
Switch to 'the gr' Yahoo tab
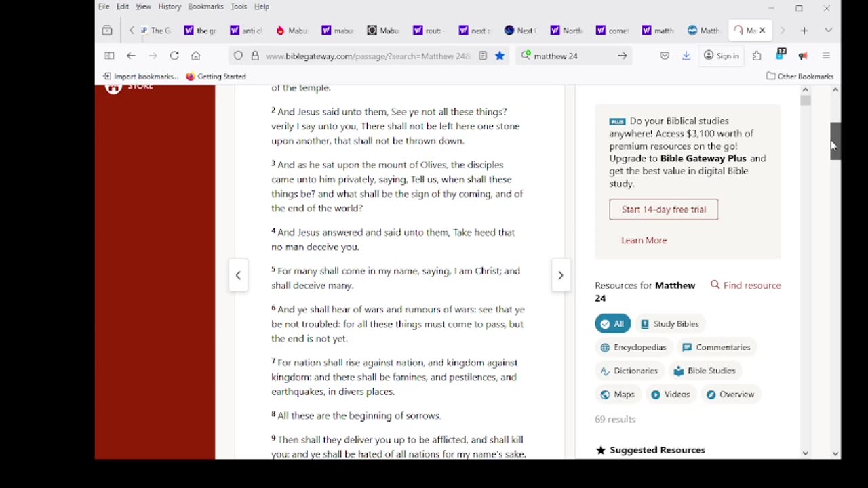tap(201, 30)
